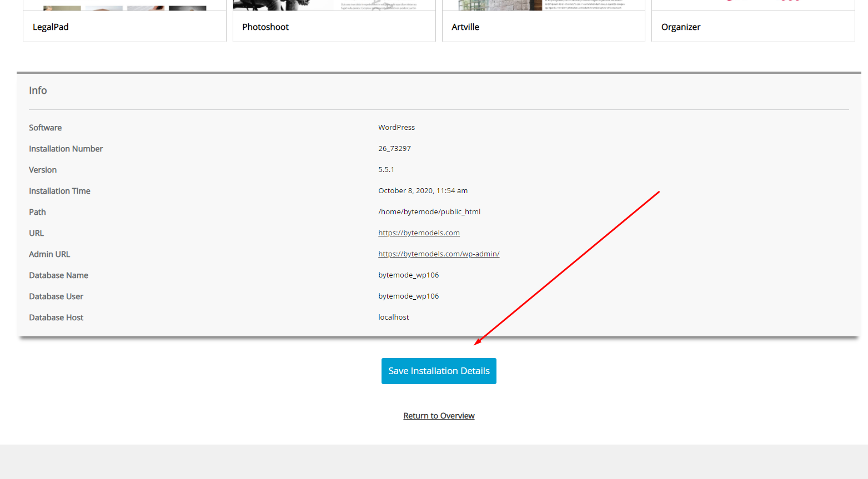The height and width of the screenshot is (479, 868).
Task: Open the Return to Overview link
Action: [x=439, y=416]
